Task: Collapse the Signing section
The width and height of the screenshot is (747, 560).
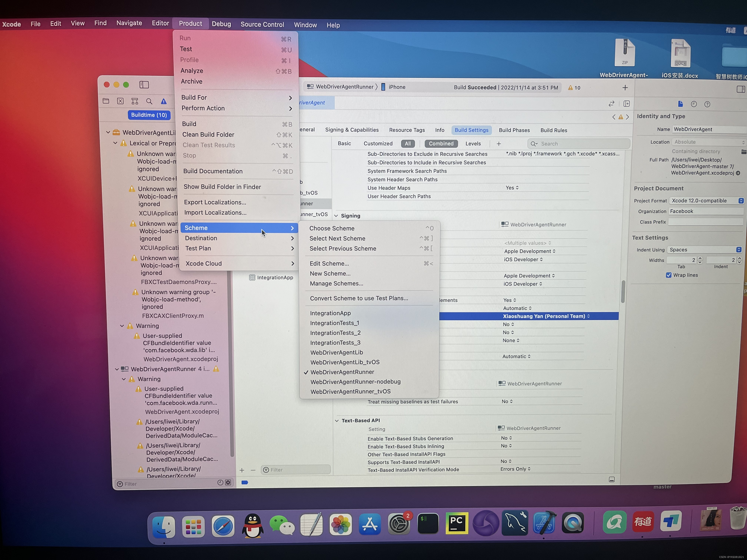Action: coord(336,216)
